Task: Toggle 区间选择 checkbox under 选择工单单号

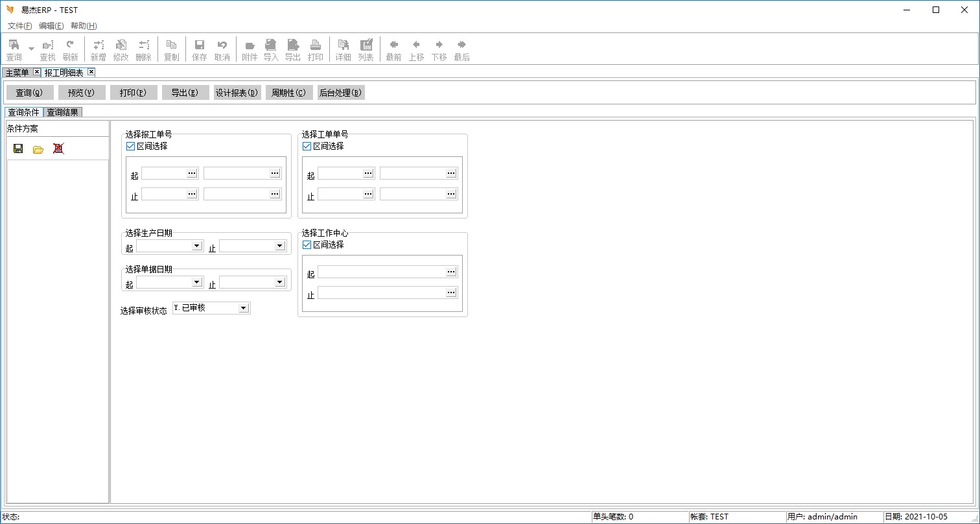Action: point(307,147)
